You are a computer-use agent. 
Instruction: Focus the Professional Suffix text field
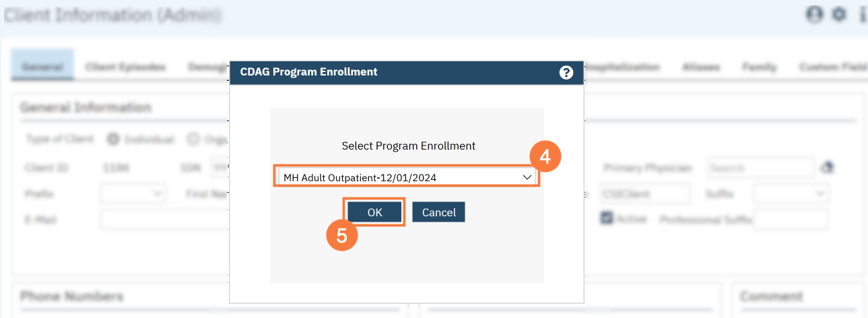click(791, 220)
